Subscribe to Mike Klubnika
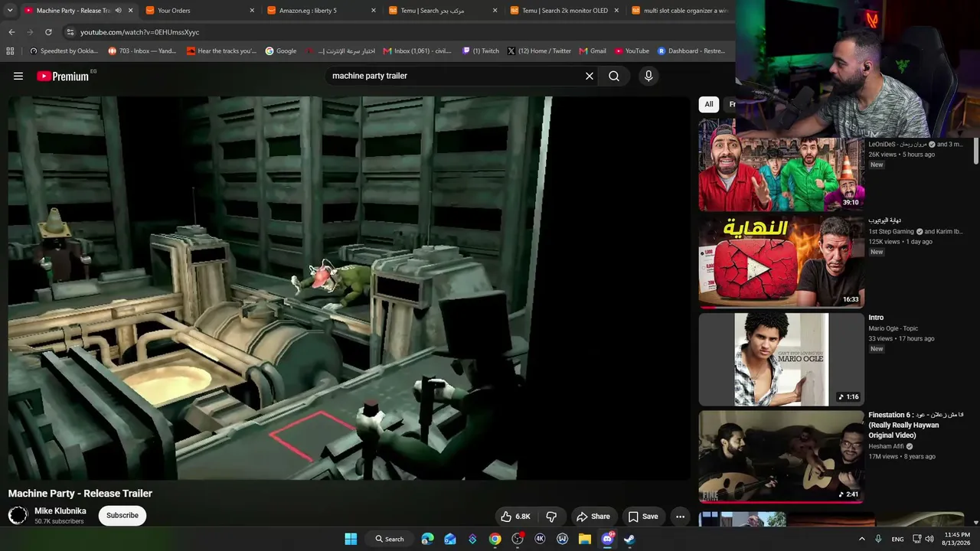Image resolution: width=980 pixels, height=551 pixels. 122,516
